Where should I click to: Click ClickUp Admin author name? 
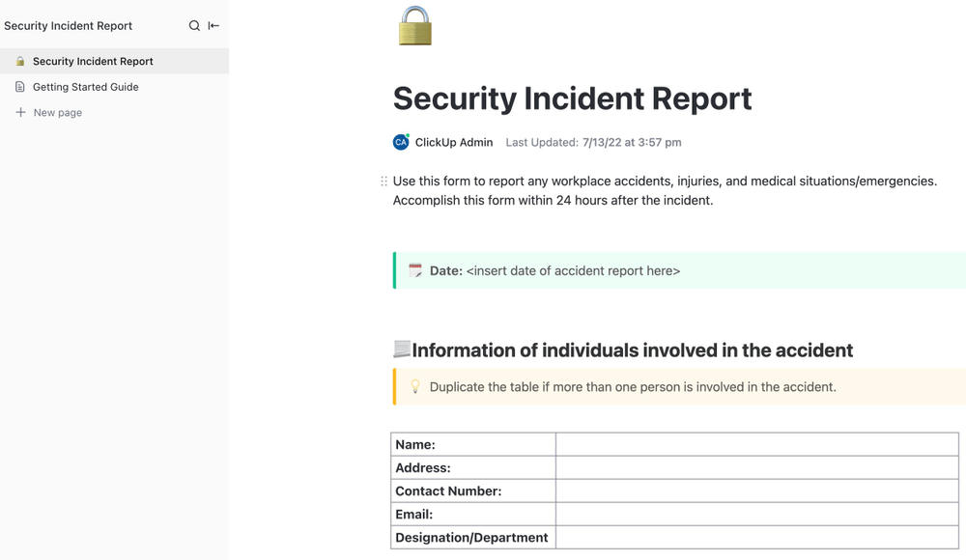(x=454, y=142)
